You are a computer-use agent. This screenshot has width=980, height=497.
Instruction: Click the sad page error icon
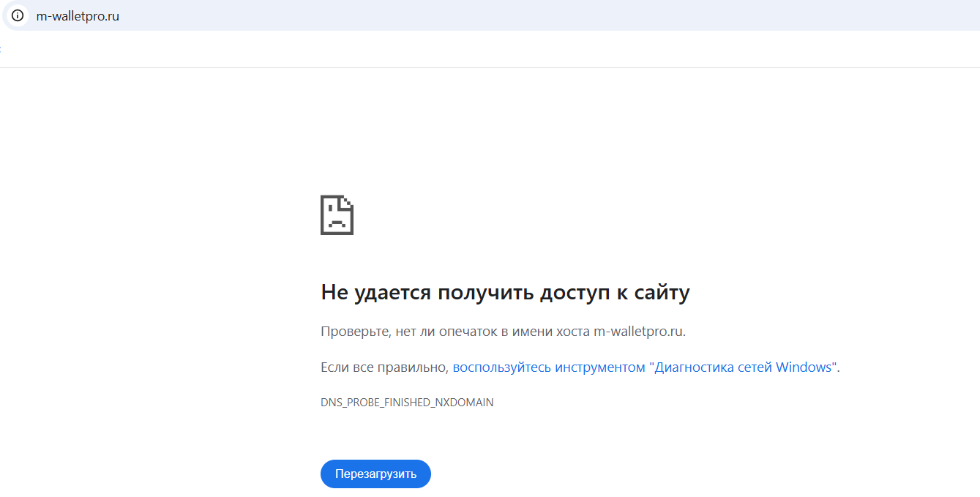point(337,215)
